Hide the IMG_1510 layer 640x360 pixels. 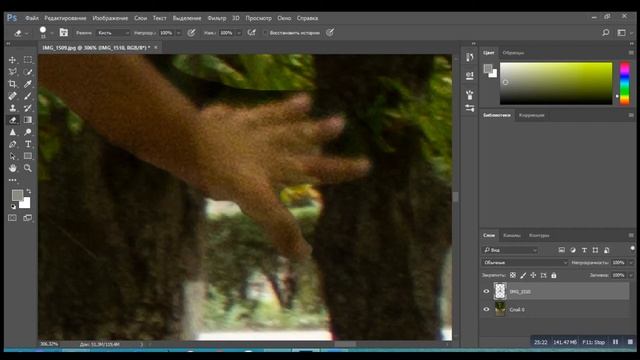(x=486, y=291)
